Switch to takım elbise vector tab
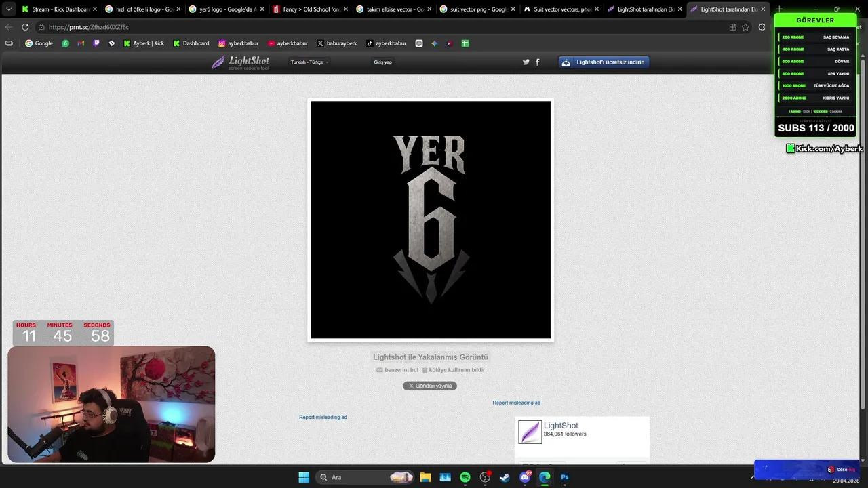 pos(393,9)
